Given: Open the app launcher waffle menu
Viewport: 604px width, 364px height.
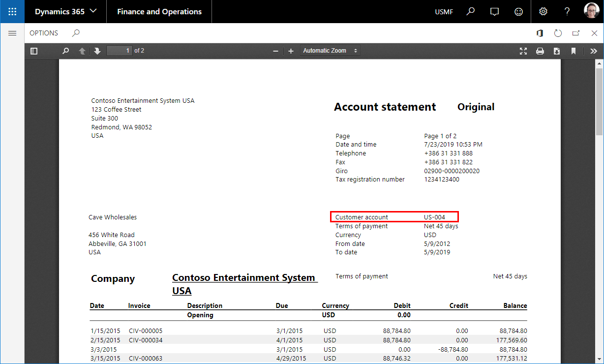Looking at the screenshot, I should point(12,11).
